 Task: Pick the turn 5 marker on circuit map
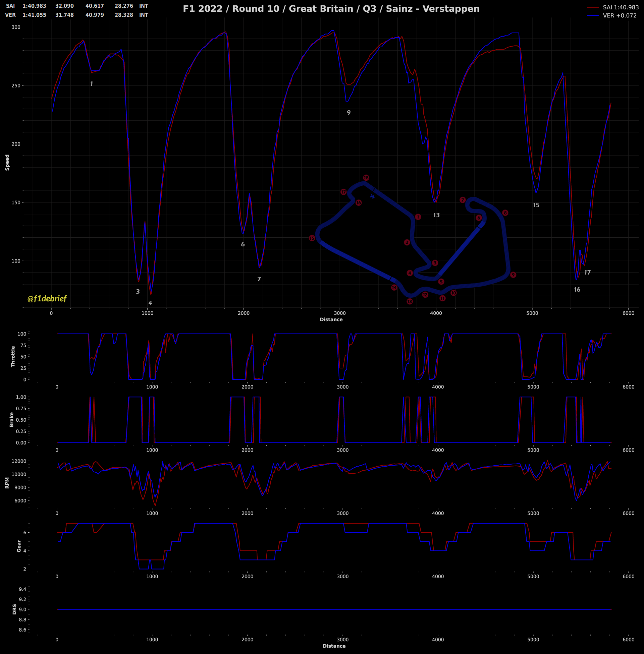click(x=441, y=282)
